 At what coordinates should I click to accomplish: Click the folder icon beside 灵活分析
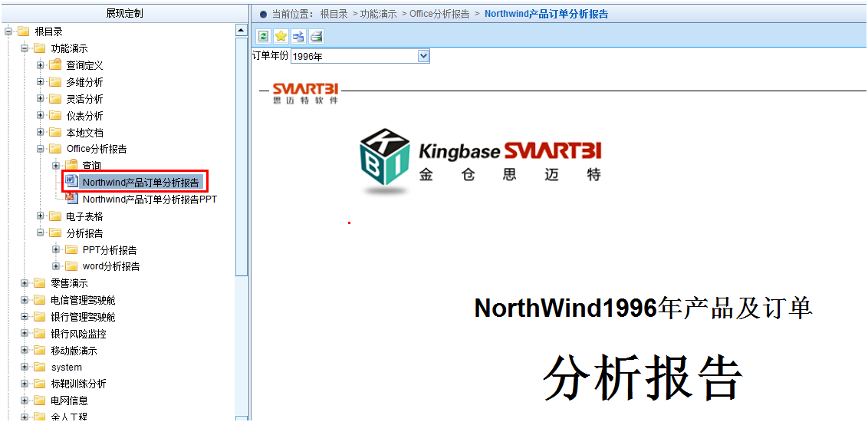point(54,99)
